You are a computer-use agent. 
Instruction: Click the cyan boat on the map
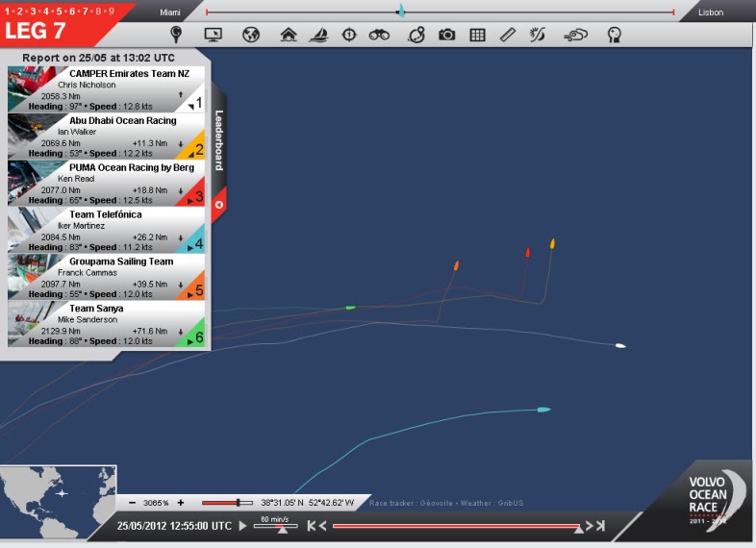(x=543, y=410)
